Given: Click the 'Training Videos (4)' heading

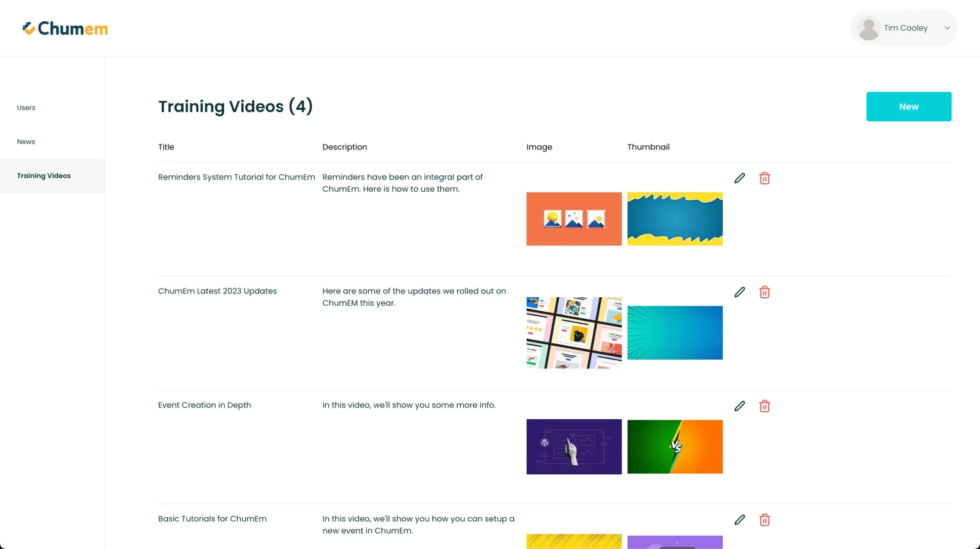Looking at the screenshot, I should [x=236, y=107].
